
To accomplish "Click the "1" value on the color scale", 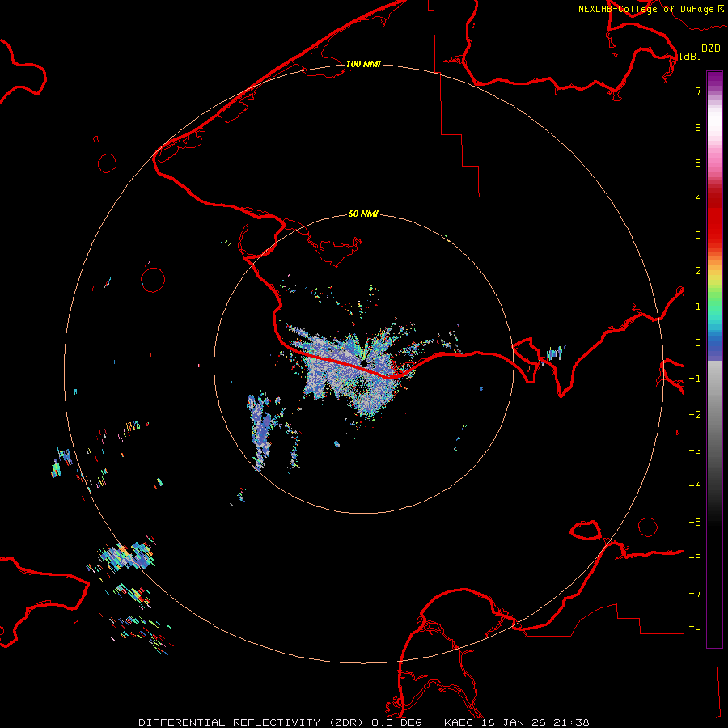I will (x=698, y=307).
